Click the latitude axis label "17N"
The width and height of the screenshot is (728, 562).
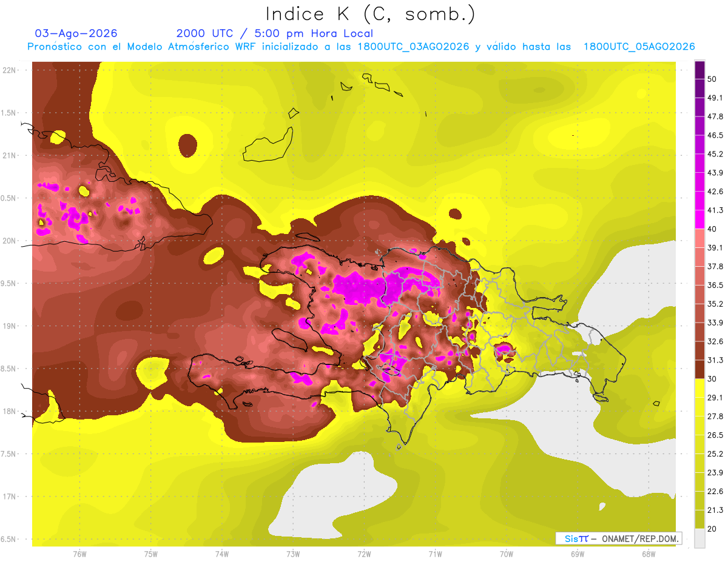point(9,497)
